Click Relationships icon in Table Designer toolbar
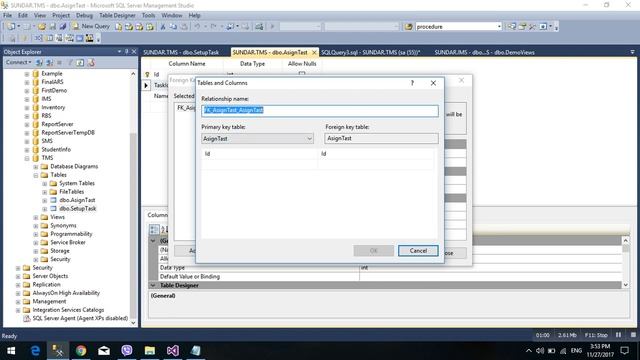Viewport: 640px width, 360px height. tap(38, 38)
